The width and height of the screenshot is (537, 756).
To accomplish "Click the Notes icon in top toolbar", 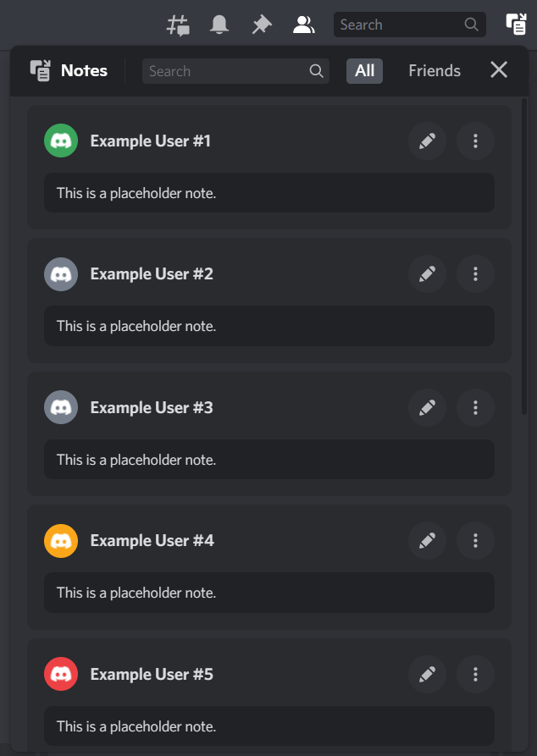I will 516,25.
